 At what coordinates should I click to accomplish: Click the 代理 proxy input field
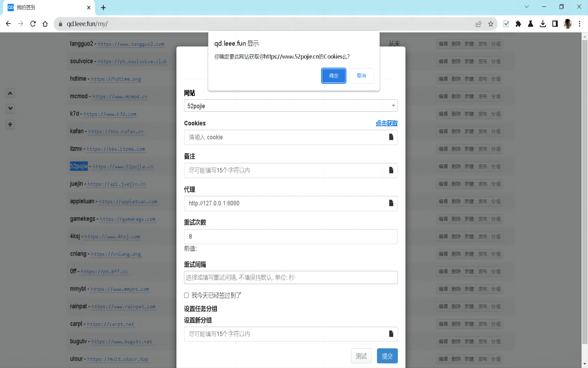coord(291,203)
